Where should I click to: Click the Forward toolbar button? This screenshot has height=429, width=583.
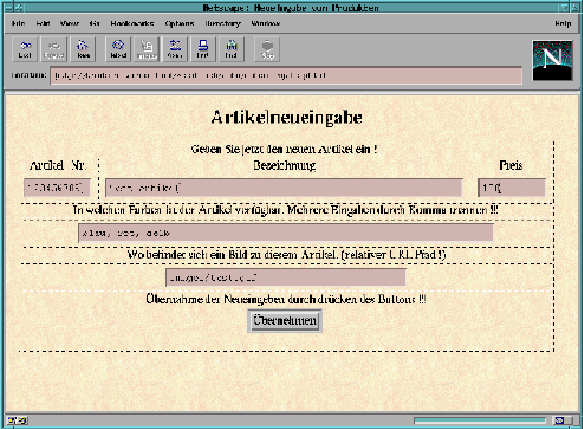coord(54,49)
